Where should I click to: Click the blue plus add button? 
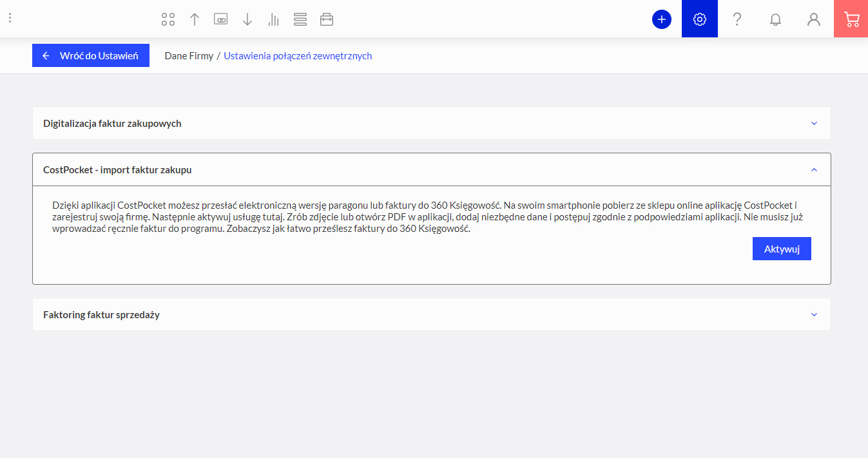[x=662, y=19]
